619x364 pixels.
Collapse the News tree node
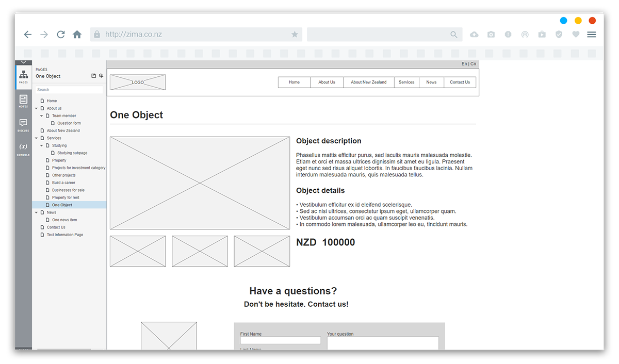[x=36, y=212]
